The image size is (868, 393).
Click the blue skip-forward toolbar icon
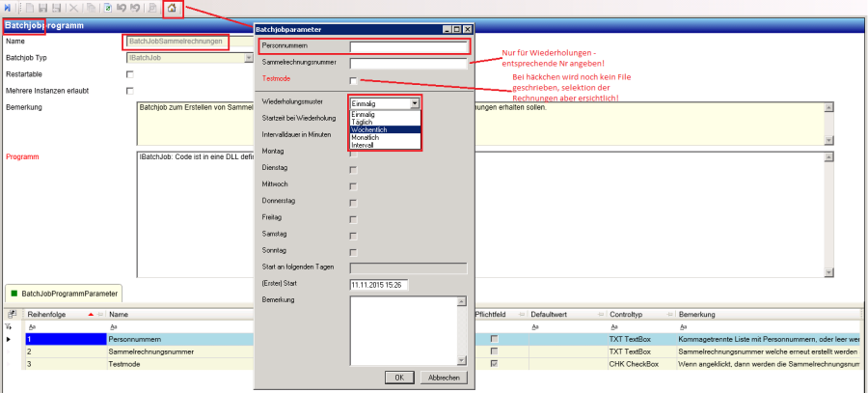click(8, 9)
